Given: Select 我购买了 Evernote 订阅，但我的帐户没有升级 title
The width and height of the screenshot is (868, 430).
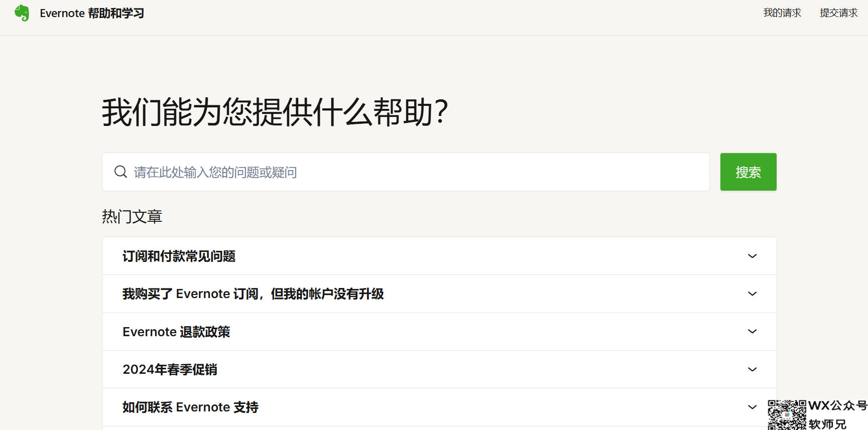Looking at the screenshot, I should (x=253, y=294).
